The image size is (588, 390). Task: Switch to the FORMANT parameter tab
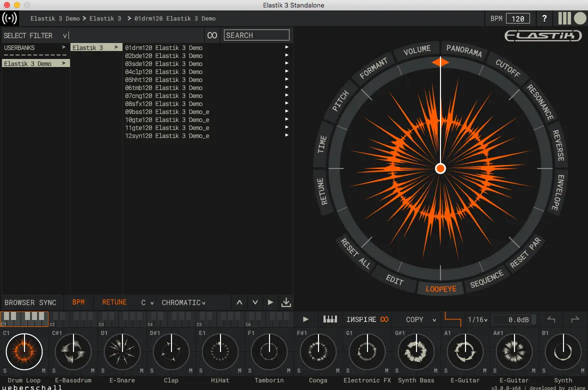click(x=373, y=68)
